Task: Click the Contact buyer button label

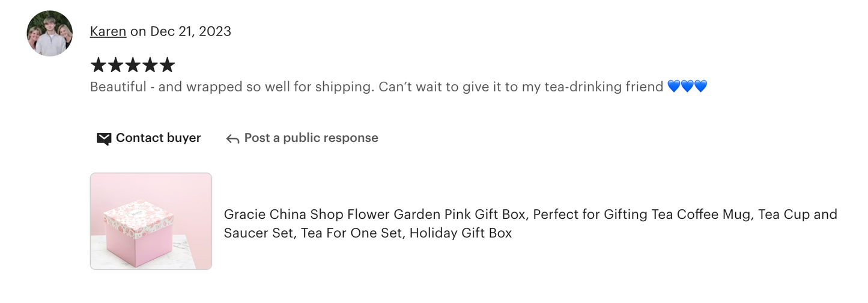Action: click(158, 138)
